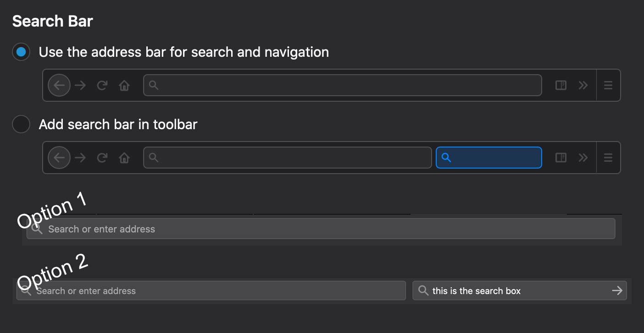
Task: Click magnifier icon in 'this is the search box'
Action: (424, 290)
